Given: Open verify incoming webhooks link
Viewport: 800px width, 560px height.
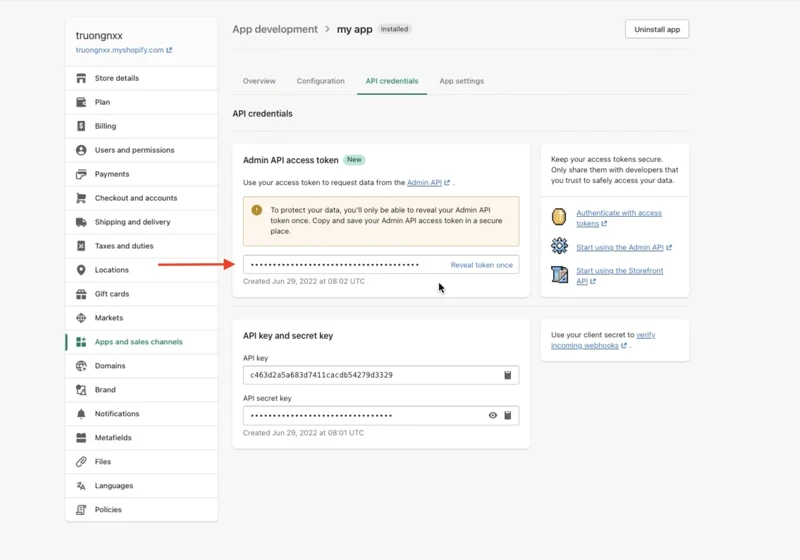Looking at the screenshot, I should click(603, 340).
